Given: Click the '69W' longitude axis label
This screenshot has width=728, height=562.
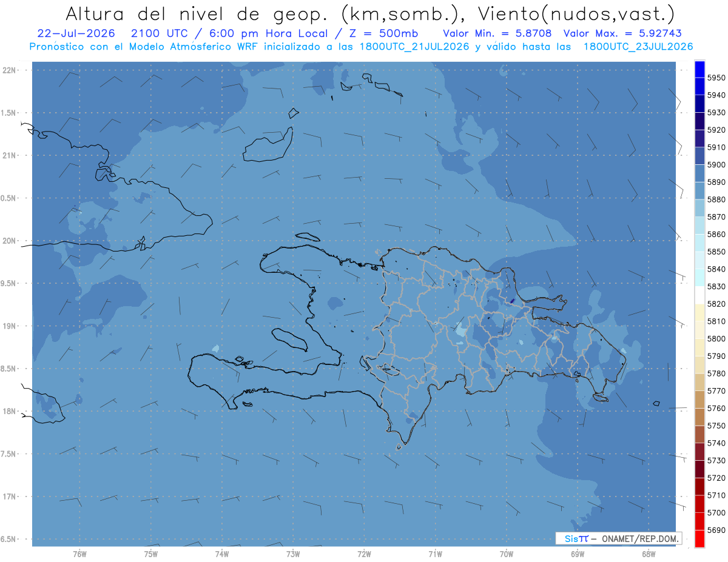Looking at the screenshot, I should point(577,554).
